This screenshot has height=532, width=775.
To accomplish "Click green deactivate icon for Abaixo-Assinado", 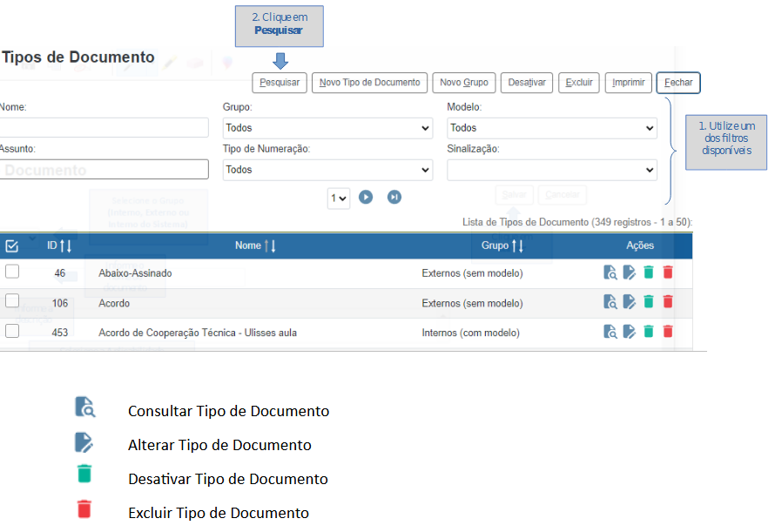I will coord(649,273).
